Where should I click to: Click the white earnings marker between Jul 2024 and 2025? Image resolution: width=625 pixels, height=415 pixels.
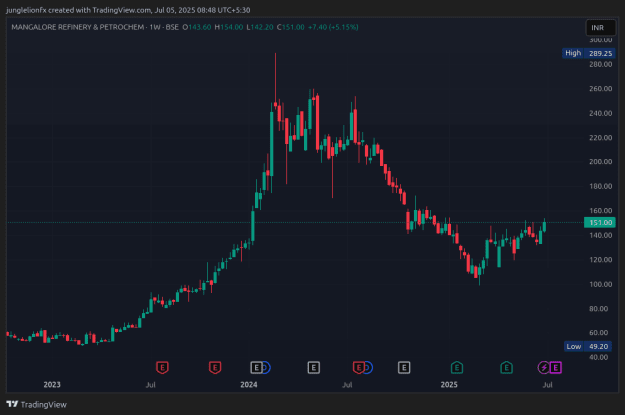[404, 367]
